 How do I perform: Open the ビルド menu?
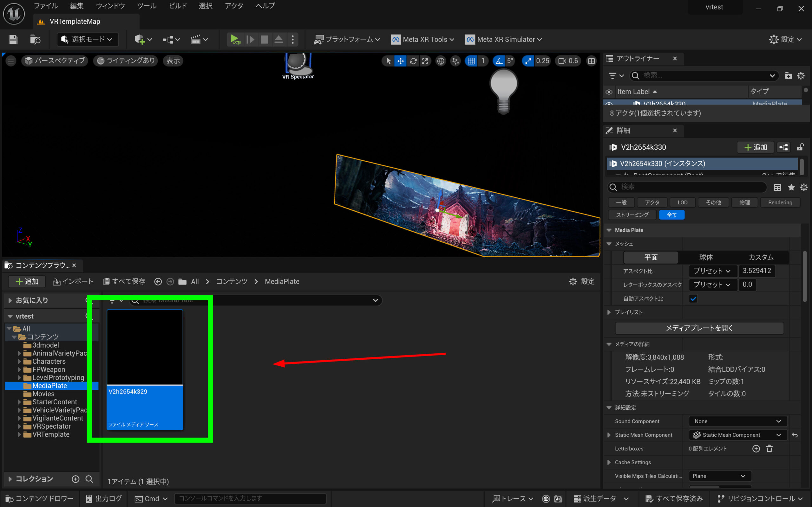[x=178, y=6]
